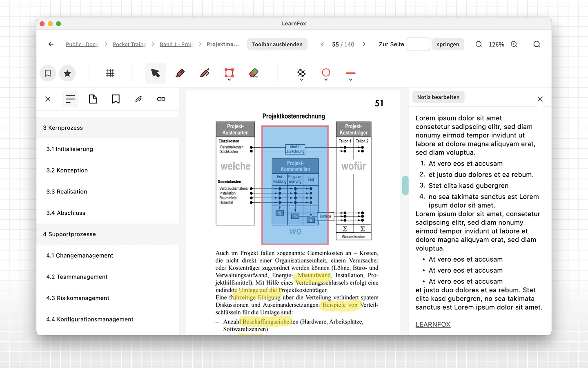Click the blue highlighted rectangle annotation
588x368 pixels.
[x=295, y=185]
